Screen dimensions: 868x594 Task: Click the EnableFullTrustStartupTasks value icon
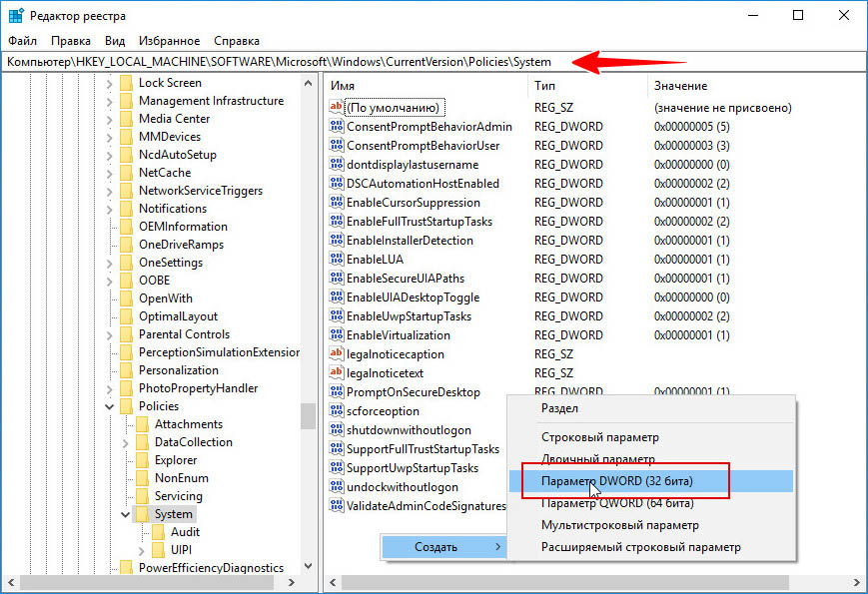point(336,221)
